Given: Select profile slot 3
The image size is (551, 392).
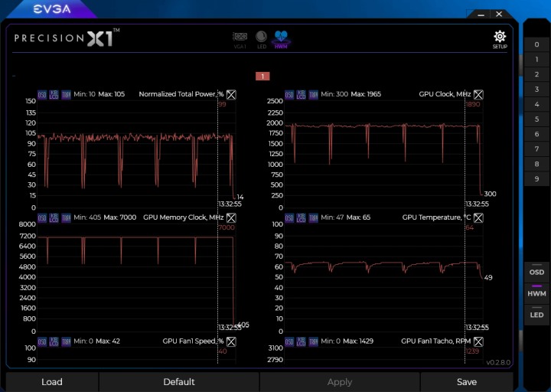Looking at the screenshot, I should [x=536, y=90].
